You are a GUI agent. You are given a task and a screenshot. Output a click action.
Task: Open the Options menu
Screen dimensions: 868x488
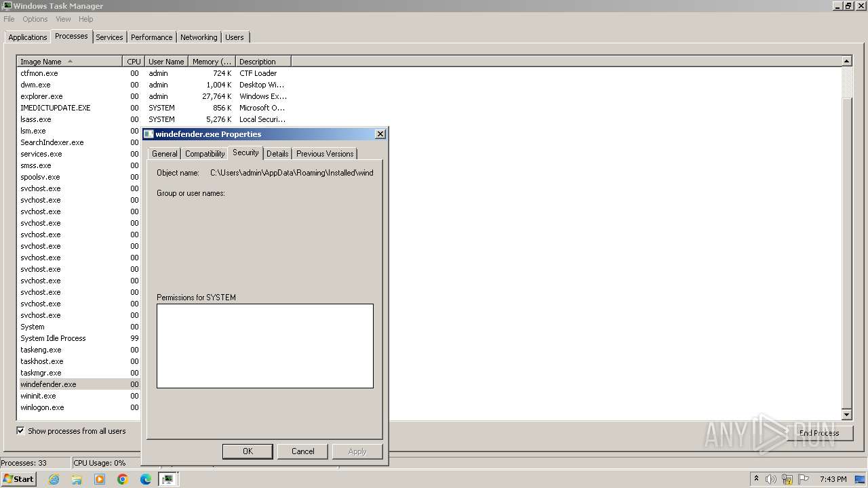35,19
